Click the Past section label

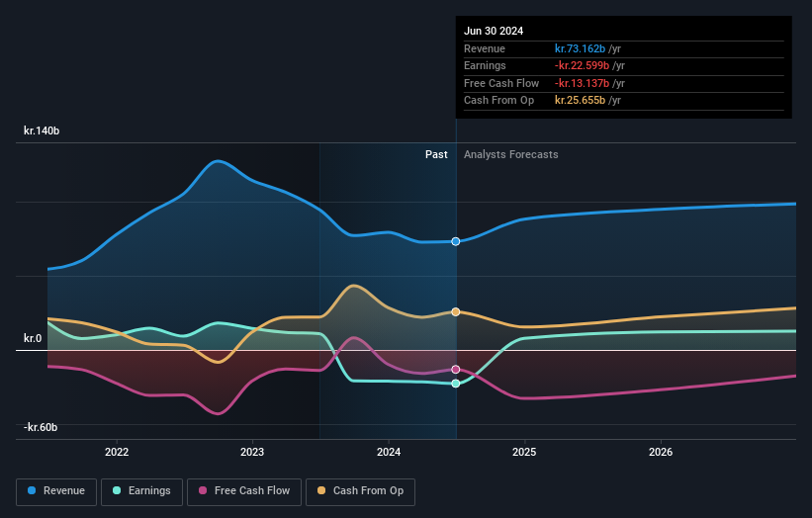[x=436, y=155]
